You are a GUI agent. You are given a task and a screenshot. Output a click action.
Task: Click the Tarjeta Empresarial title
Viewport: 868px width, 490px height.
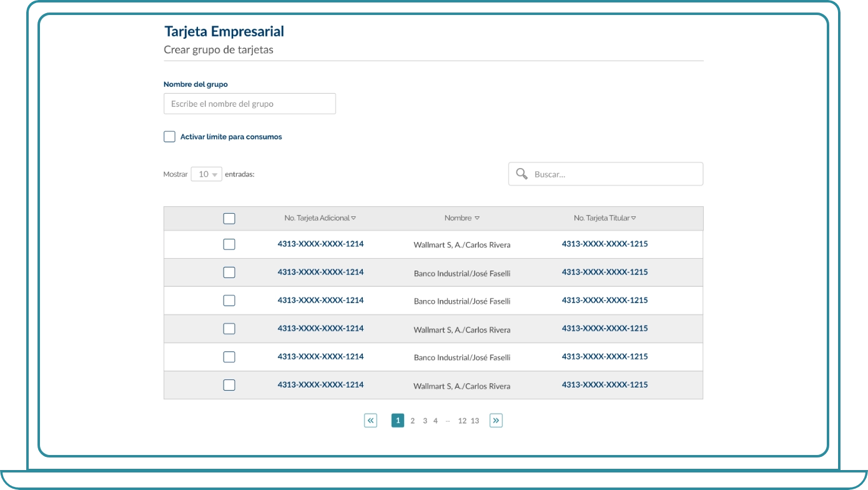pyautogui.click(x=224, y=31)
